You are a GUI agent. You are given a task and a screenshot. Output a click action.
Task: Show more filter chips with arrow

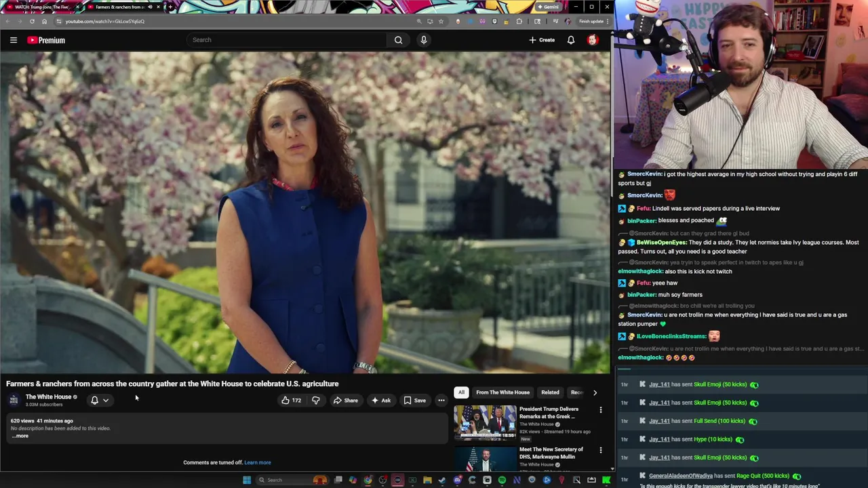[595, 392]
